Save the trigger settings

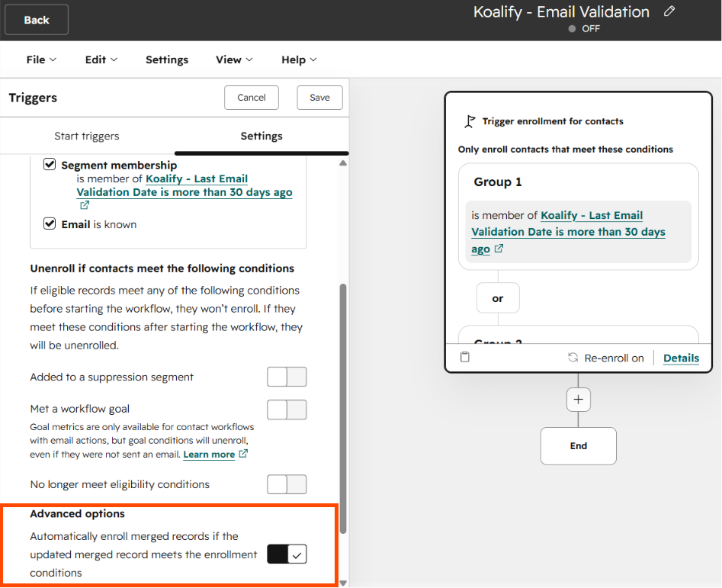319,98
